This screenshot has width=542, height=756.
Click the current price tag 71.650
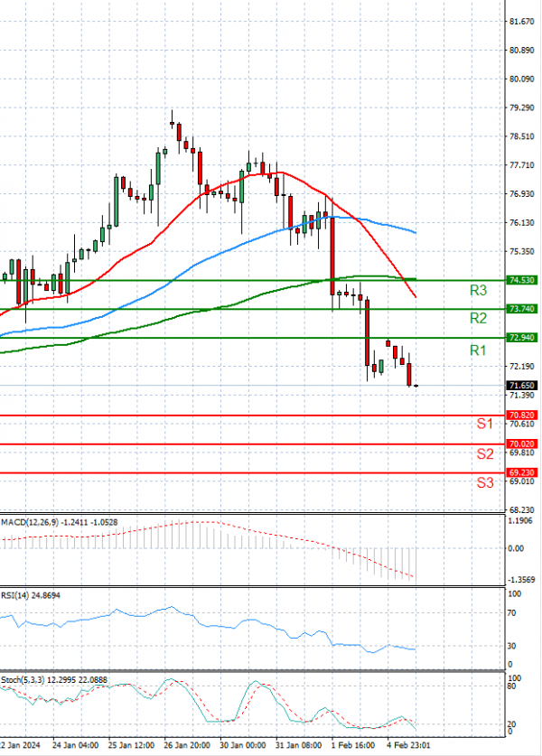click(522, 385)
